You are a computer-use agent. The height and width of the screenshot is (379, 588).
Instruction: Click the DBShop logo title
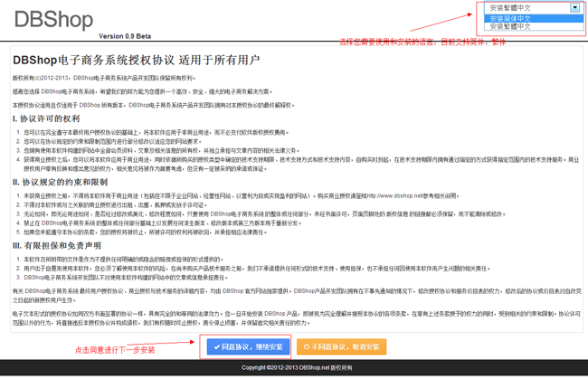tap(53, 19)
